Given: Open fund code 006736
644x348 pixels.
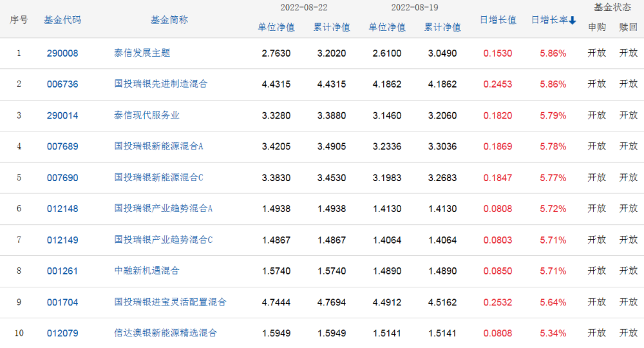Looking at the screenshot, I should pyautogui.click(x=62, y=84).
